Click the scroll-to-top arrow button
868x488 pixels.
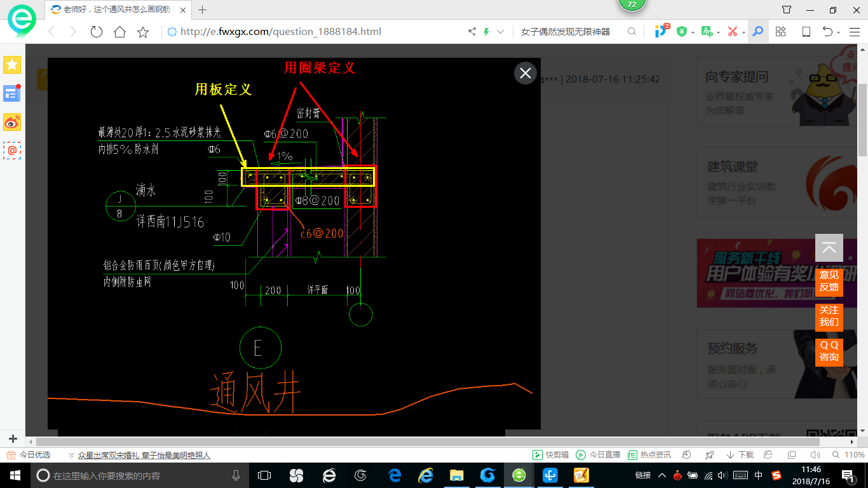pos(829,248)
